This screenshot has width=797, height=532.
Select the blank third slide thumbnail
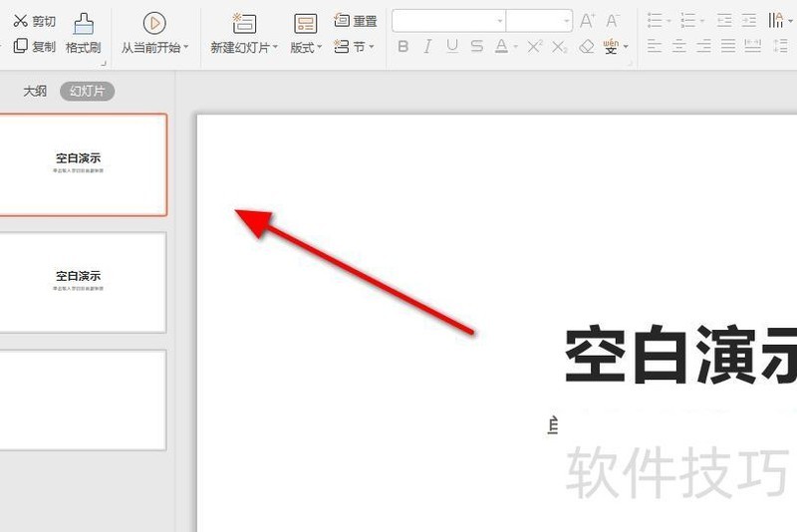coord(80,399)
